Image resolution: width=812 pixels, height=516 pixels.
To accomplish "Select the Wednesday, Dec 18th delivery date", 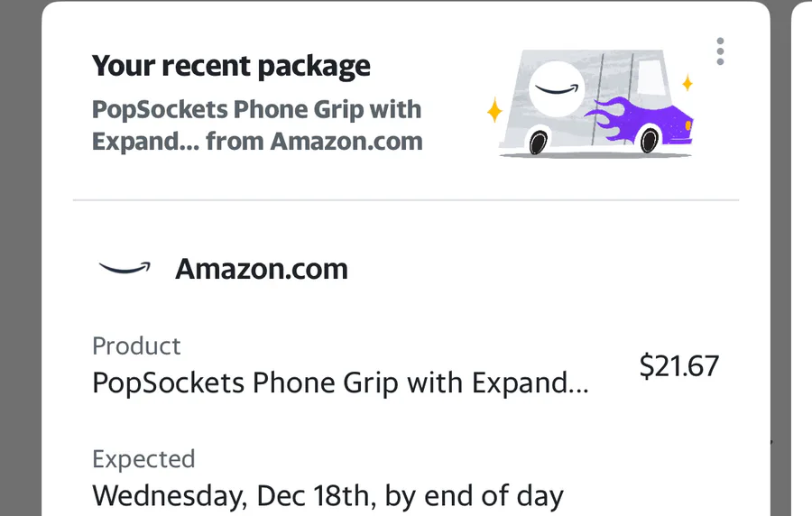I will [328, 496].
